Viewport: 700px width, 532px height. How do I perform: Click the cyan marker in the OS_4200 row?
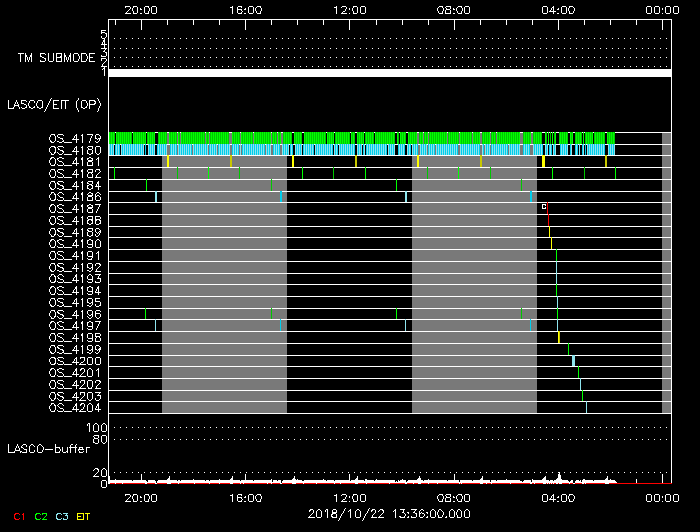click(573, 361)
